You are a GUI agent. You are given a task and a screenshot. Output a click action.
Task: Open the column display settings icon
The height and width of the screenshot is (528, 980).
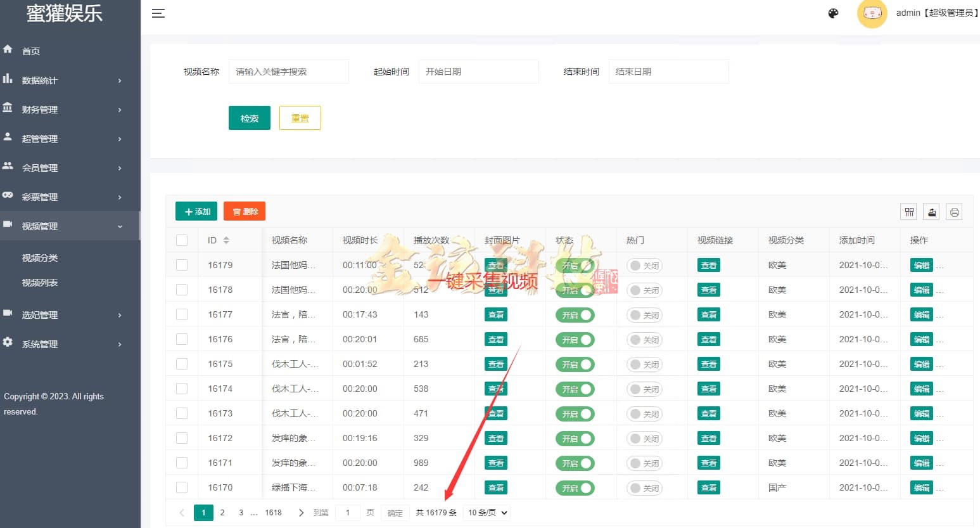pyautogui.click(x=908, y=212)
